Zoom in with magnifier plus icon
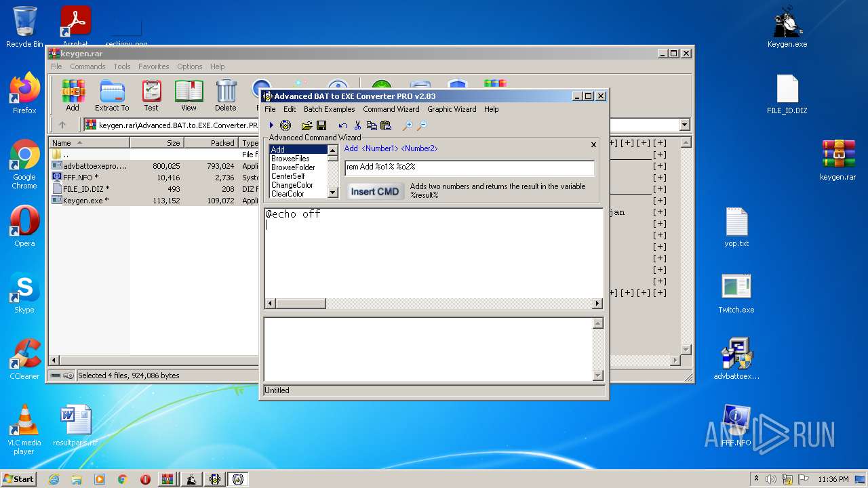This screenshot has width=868, height=488. coord(408,125)
